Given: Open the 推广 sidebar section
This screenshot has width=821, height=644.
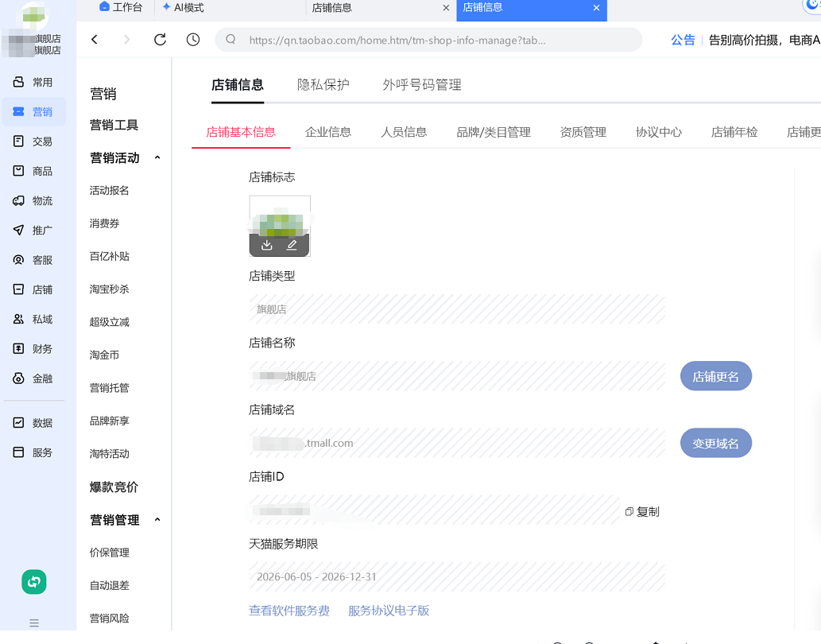Looking at the screenshot, I should click(x=34, y=231).
